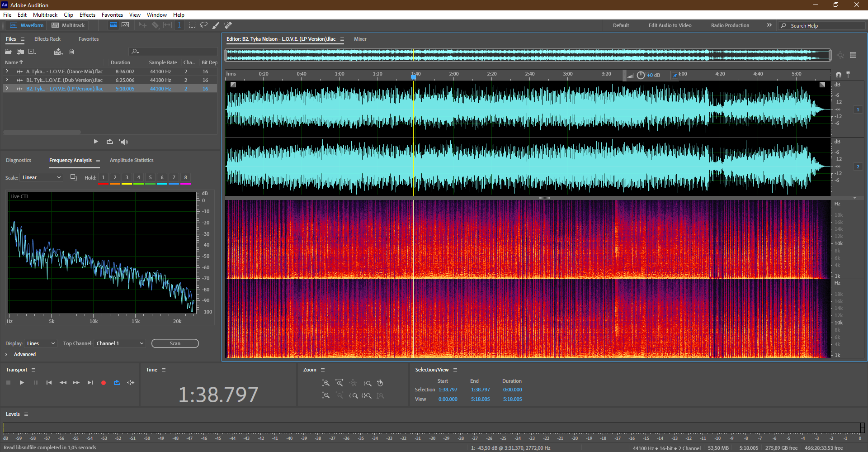Screen dimensions: 868x452
Task: Click the Files panel search field
Action: tap(173, 52)
